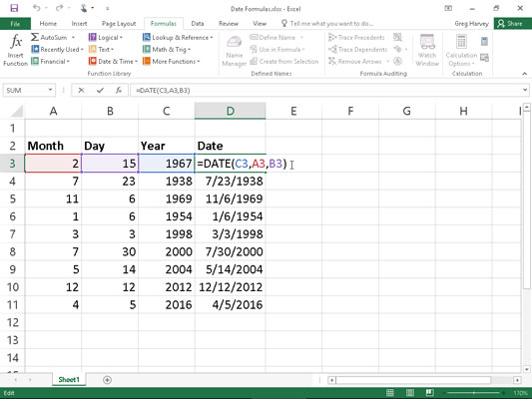Viewport: 532px width, 399px height.
Task: Click the Month header cell
Action: [x=53, y=146]
